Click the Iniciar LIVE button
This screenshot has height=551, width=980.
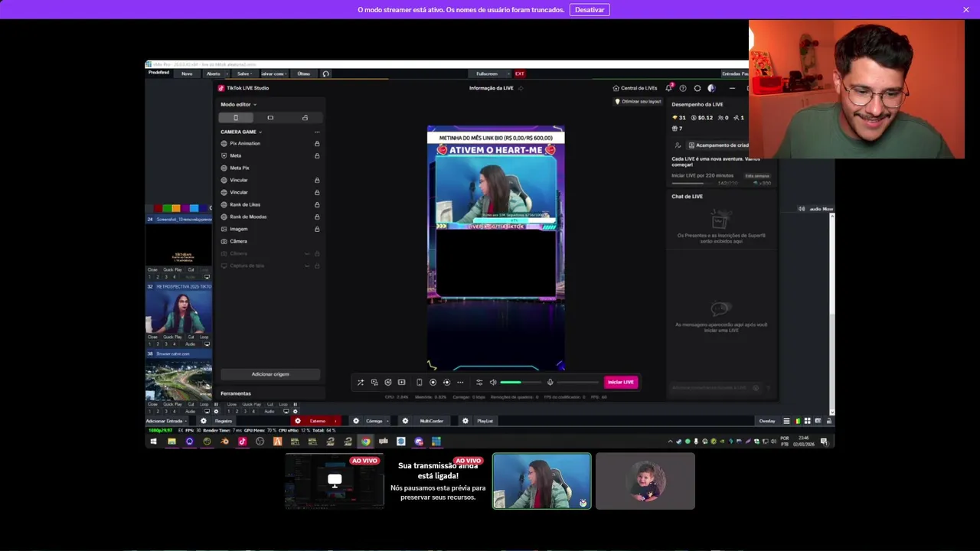[x=620, y=382]
